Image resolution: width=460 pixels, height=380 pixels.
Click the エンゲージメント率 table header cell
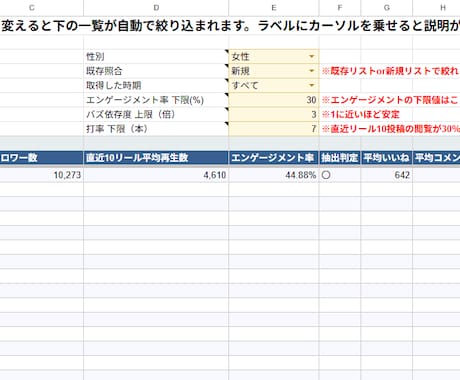tap(274, 158)
